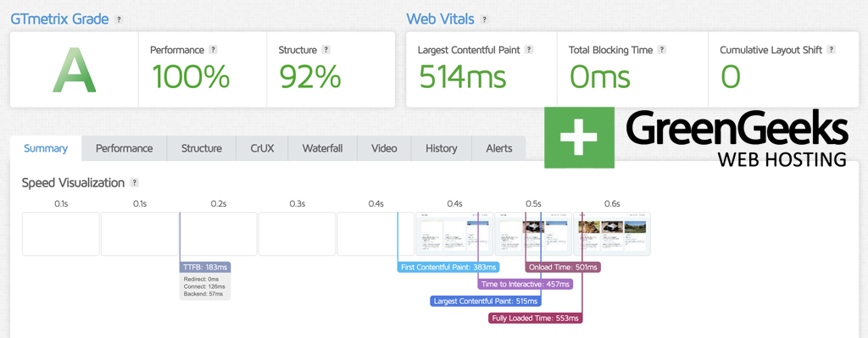Open the Structure tab
Image resolution: width=868 pixels, height=338 pixels.
(x=202, y=148)
